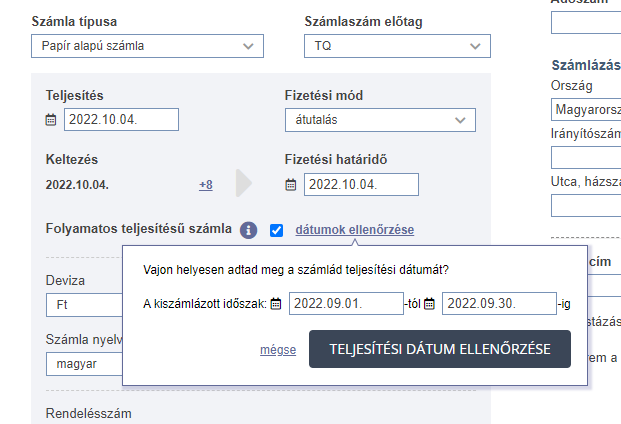The height and width of the screenshot is (424, 621).
Task: Open calendar icon before 2022.09.01. period start
Action: click(x=276, y=304)
